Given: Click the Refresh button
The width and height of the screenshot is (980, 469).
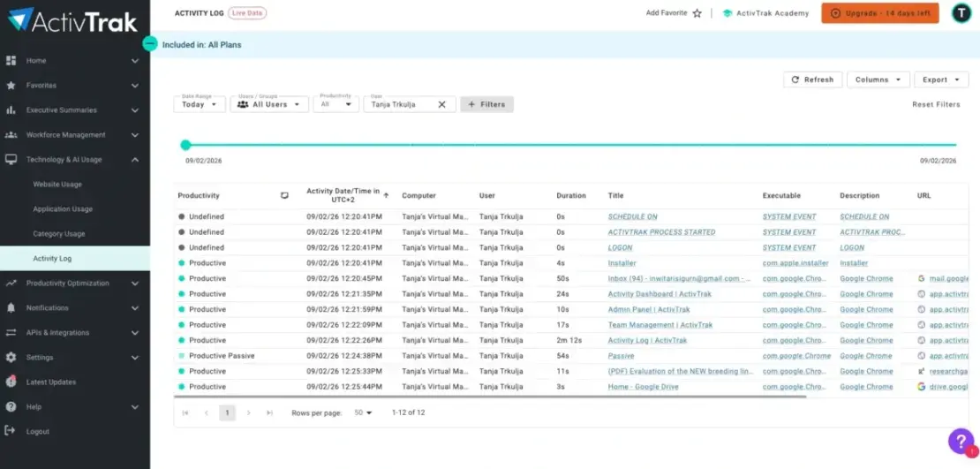Looking at the screenshot, I should [x=812, y=79].
